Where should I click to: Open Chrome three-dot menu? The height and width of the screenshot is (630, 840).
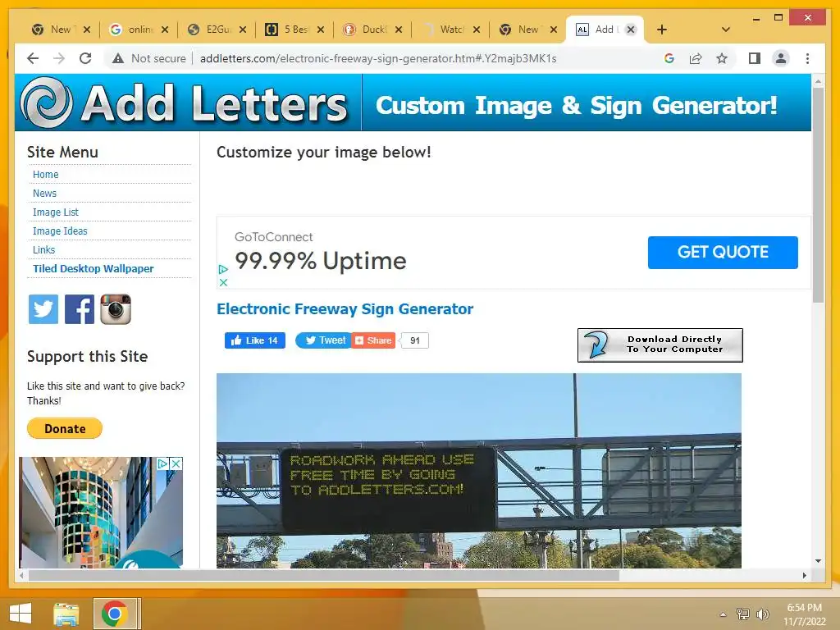tap(807, 58)
